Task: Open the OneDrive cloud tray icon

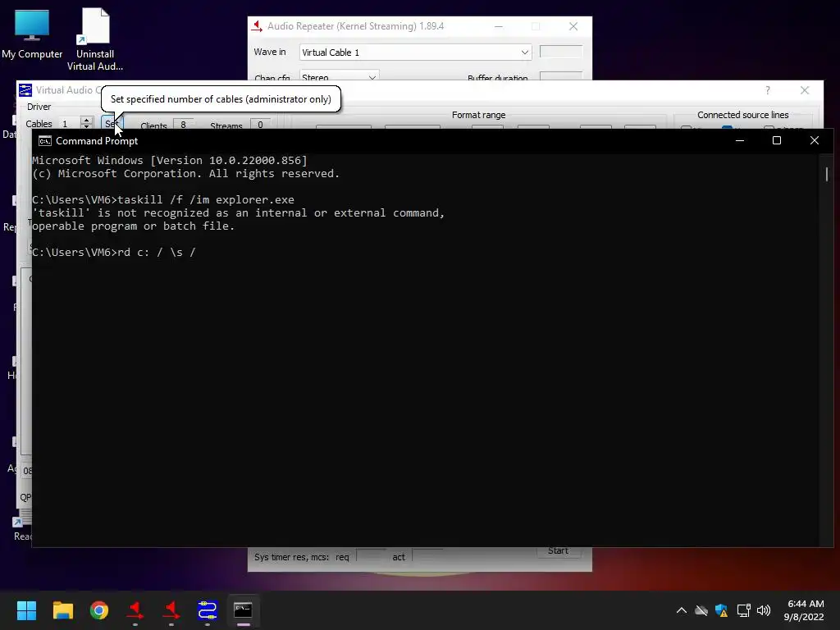Action: click(x=701, y=610)
